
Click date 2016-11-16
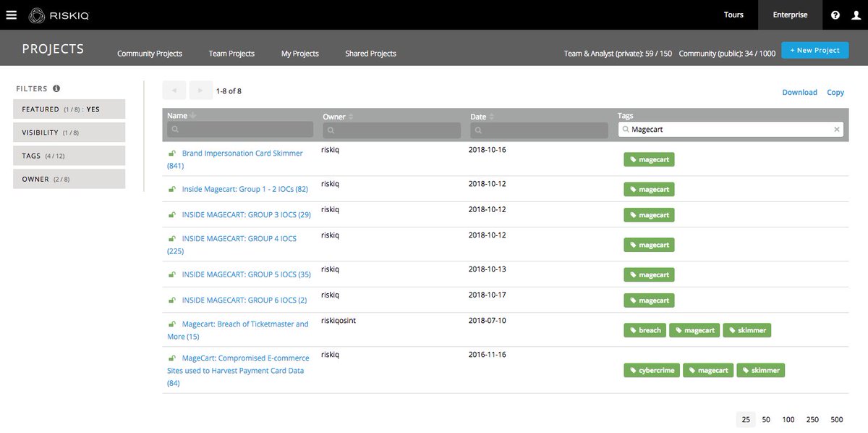click(488, 355)
